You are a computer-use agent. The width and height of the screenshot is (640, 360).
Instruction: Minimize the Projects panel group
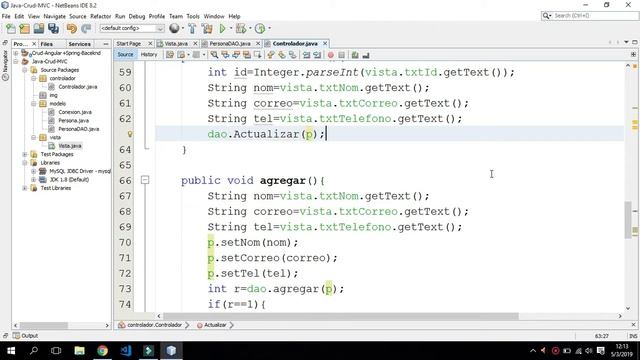point(106,44)
